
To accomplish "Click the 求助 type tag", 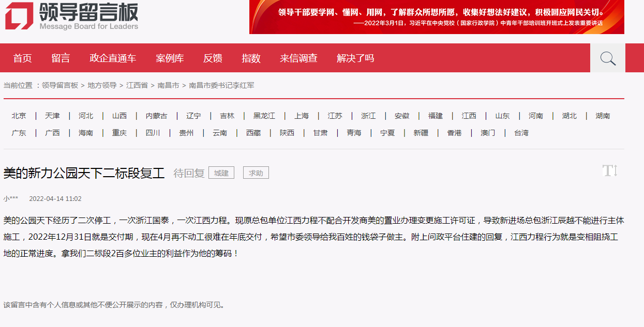I will pyautogui.click(x=256, y=173).
